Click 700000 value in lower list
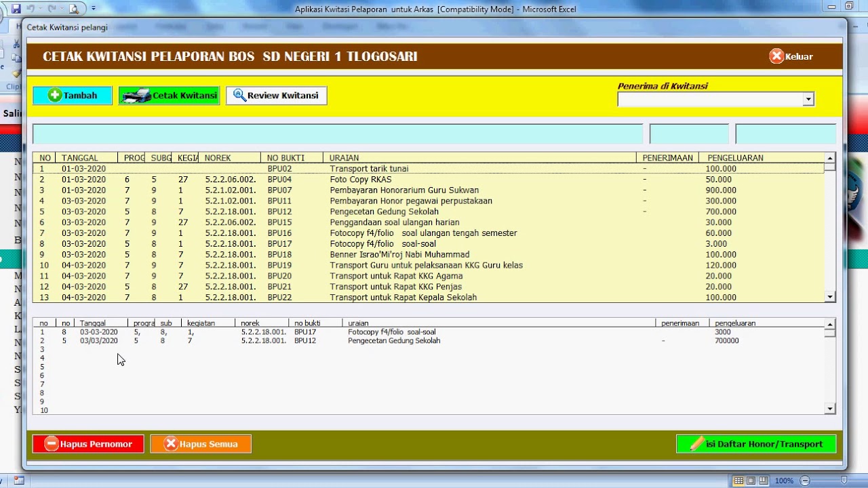This screenshot has width=868, height=488. 727,341
